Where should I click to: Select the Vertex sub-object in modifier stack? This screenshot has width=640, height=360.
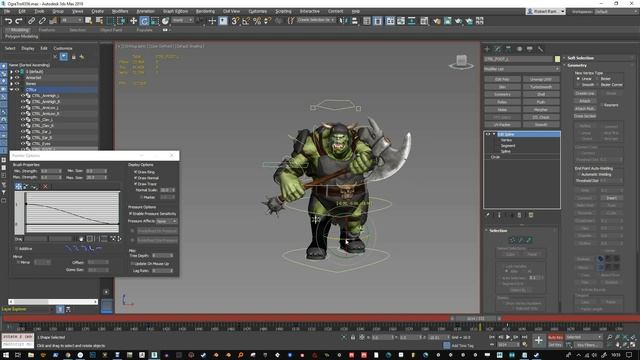[506, 140]
